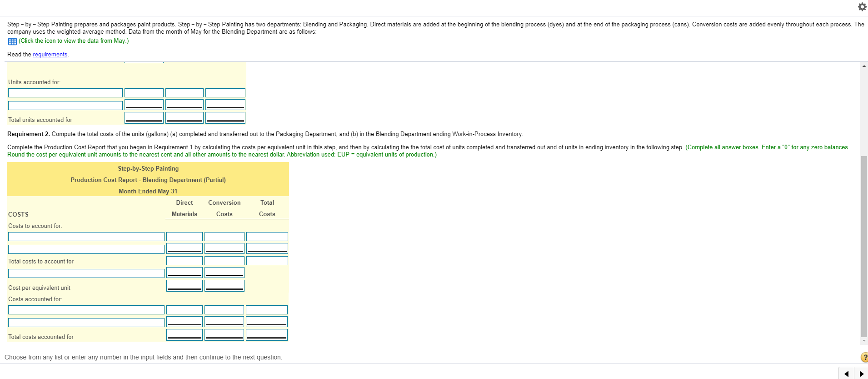Select second label field under Units accounted for

pyautogui.click(x=65, y=106)
